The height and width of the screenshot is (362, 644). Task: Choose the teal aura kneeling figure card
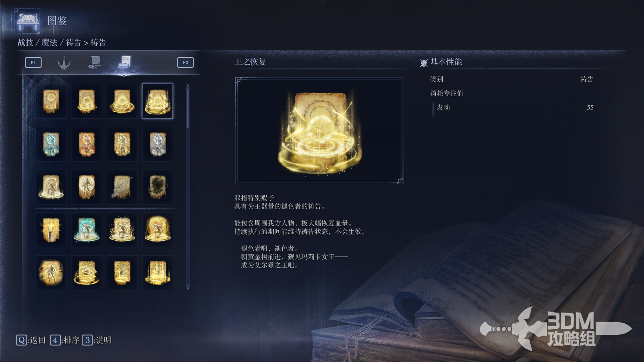click(87, 230)
